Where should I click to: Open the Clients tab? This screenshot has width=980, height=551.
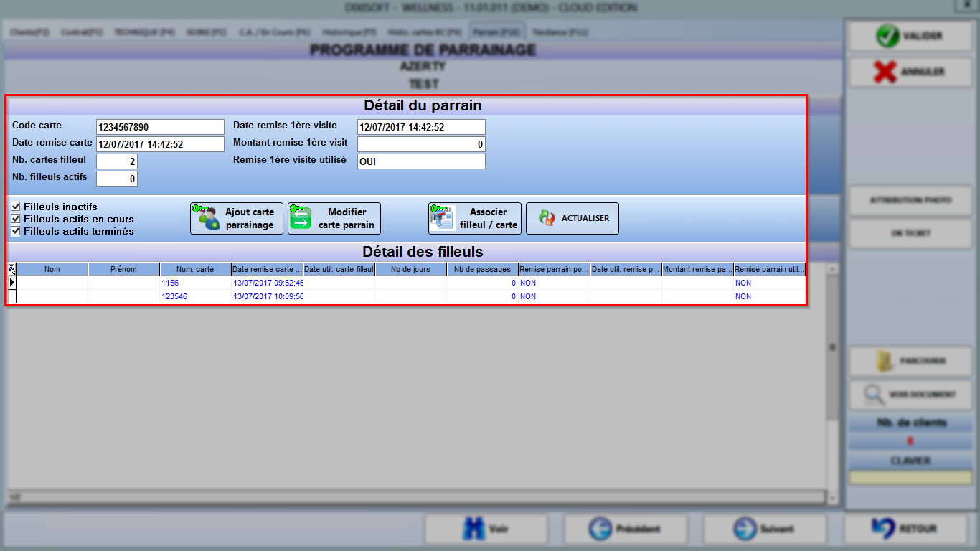coord(30,32)
